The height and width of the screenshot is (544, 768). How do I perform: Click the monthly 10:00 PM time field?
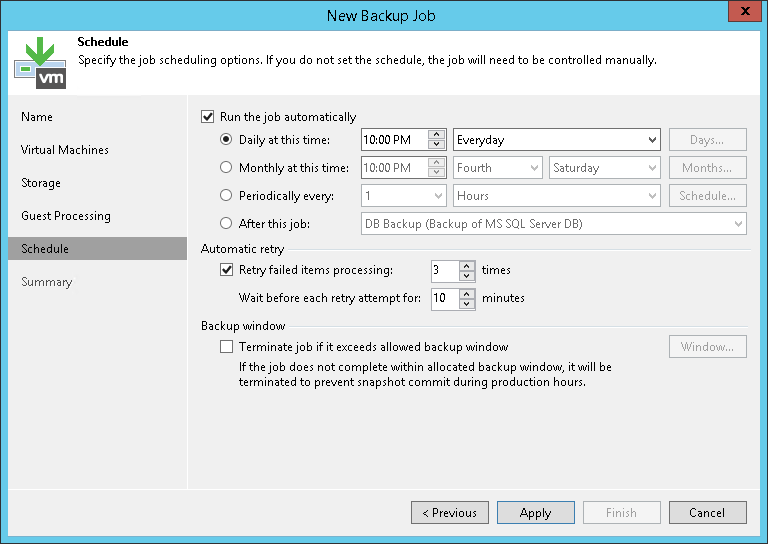pos(394,167)
